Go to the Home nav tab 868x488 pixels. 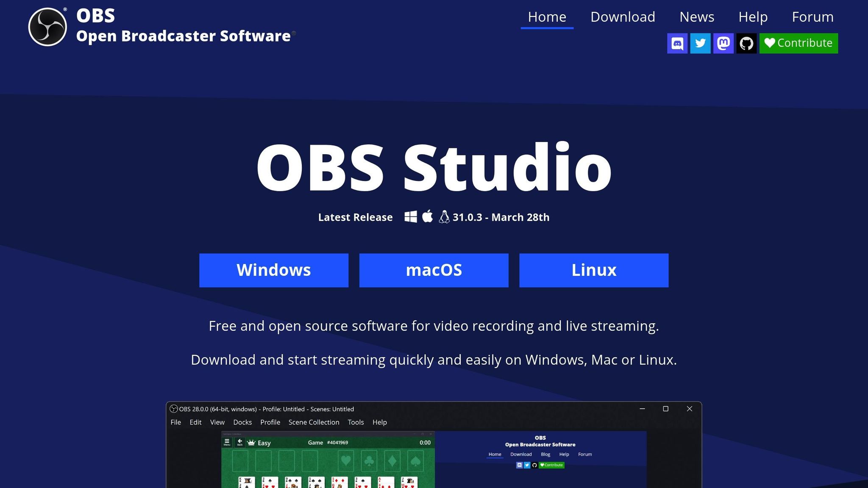pos(547,17)
